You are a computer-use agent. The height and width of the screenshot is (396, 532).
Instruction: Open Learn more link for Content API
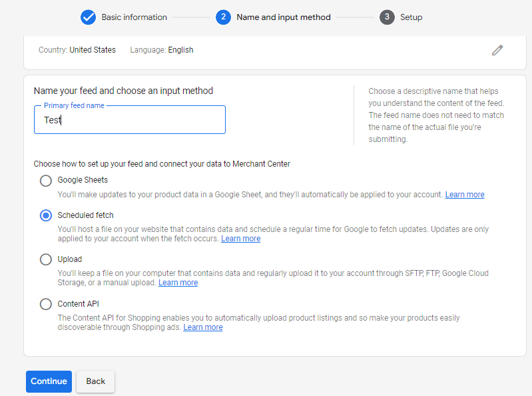click(203, 327)
